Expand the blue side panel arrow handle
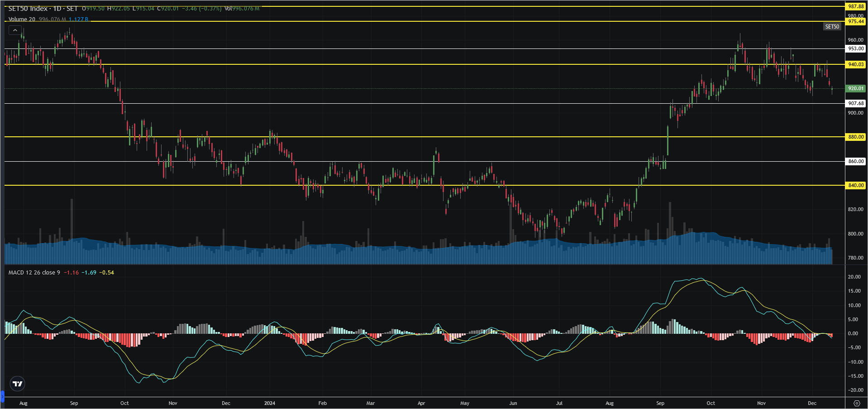 [x=2, y=397]
